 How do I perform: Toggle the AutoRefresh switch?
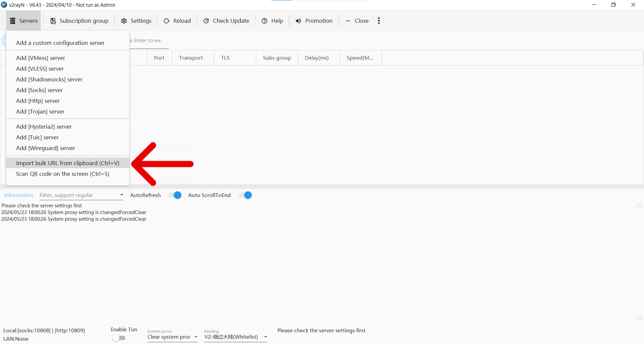tap(175, 195)
